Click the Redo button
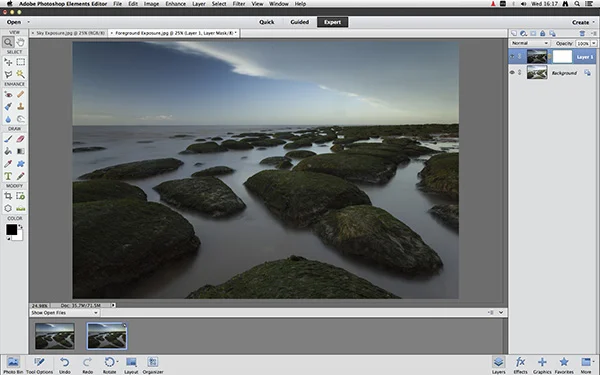 88,365
